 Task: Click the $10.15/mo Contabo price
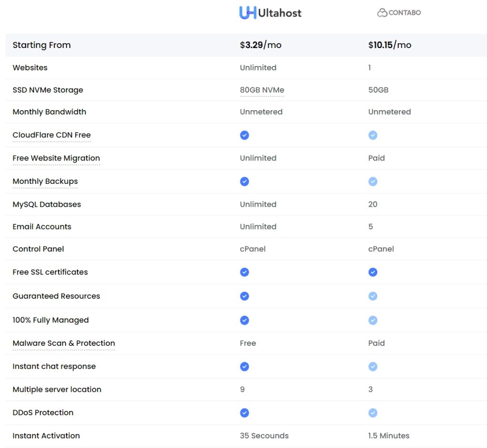click(390, 45)
